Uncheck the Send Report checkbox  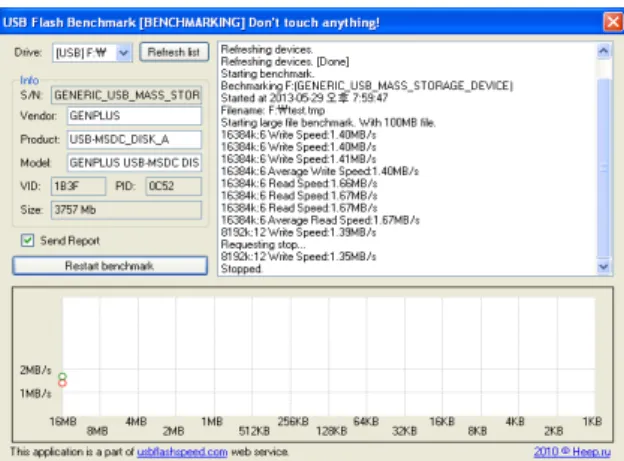click(x=27, y=240)
